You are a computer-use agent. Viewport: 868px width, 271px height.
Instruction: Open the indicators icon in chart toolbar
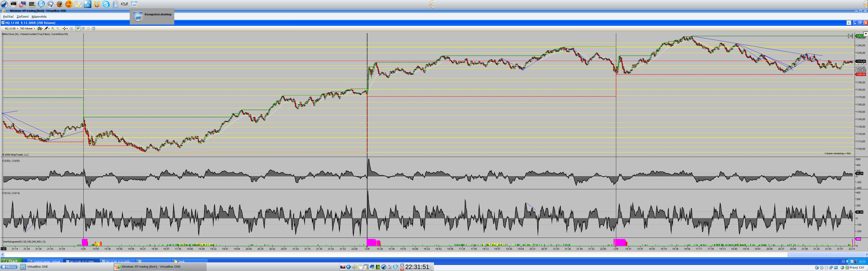tap(83, 29)
